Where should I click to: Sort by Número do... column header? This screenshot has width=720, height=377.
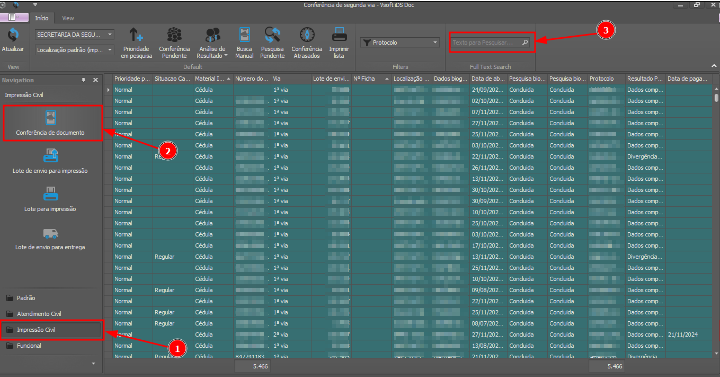(252, 79)
